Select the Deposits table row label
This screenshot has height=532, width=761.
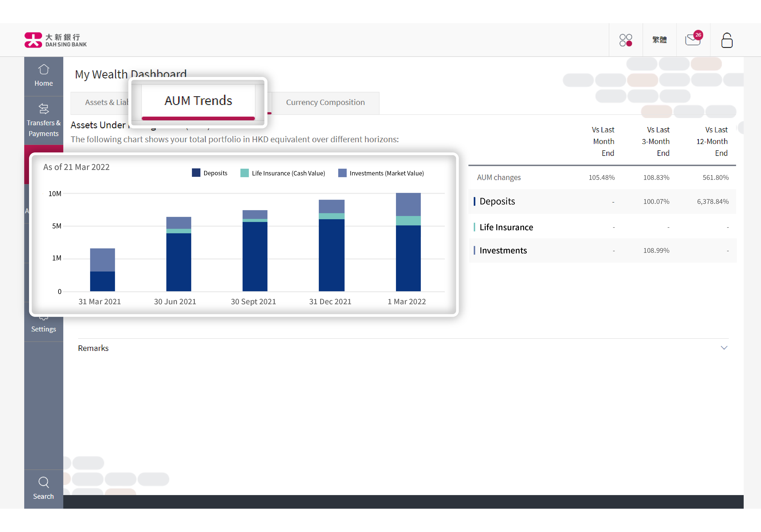pos(497,201)
